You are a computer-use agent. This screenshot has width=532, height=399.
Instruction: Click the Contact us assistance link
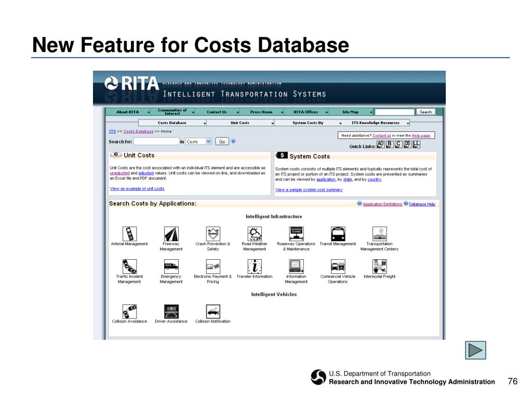(x=382, y=136)
